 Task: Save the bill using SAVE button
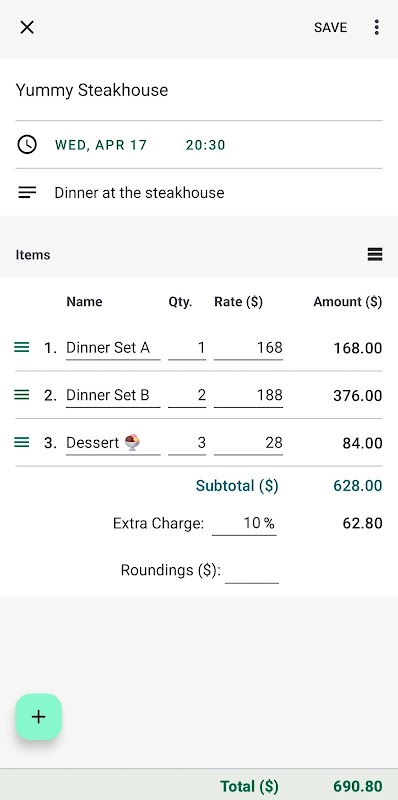[x=330, y=27]
